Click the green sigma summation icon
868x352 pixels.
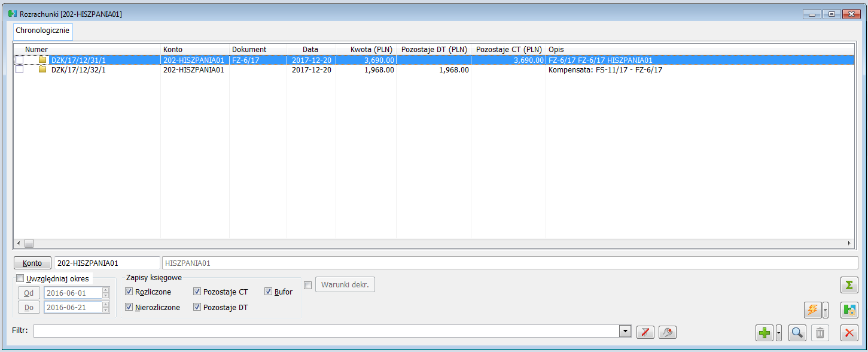849,285
